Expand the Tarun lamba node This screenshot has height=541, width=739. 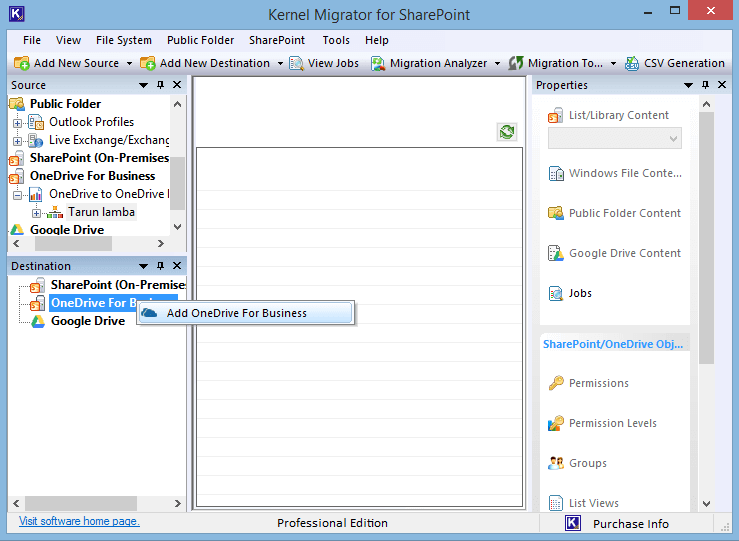36,213
